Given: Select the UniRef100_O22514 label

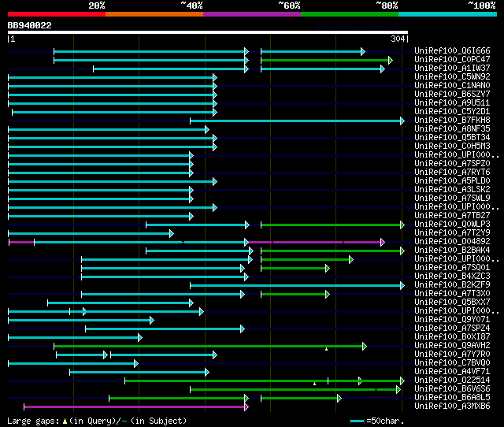Looking at the screenshot, I should point(452,381).
